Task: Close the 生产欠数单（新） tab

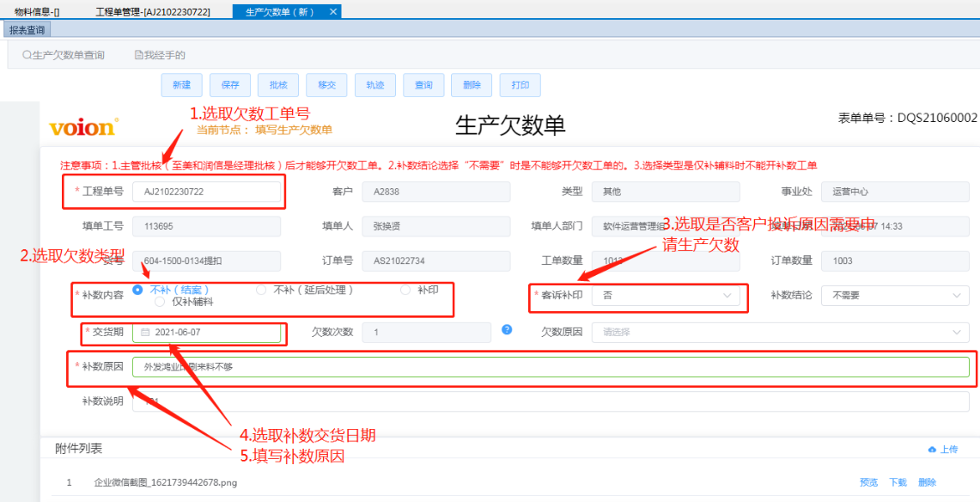Action: pyautogui.click(x=332, y=12)
